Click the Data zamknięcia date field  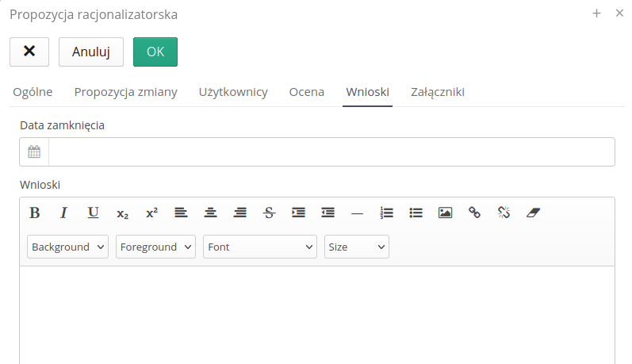(331, 152)
